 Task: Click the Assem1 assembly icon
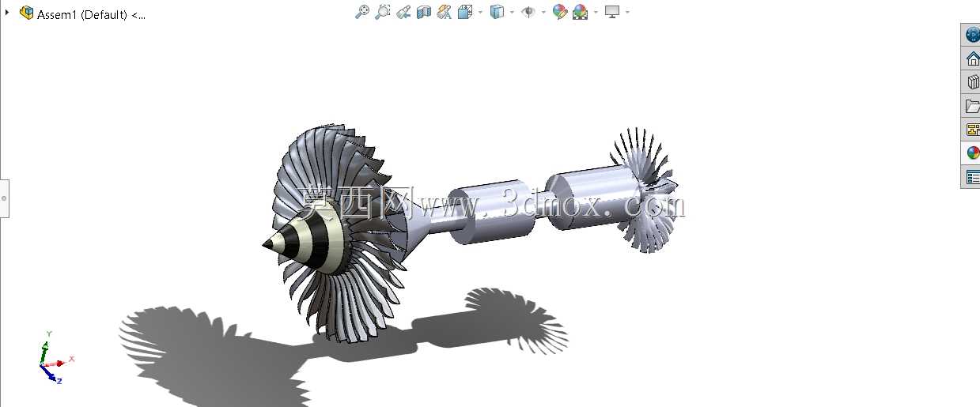click(27, 13)
